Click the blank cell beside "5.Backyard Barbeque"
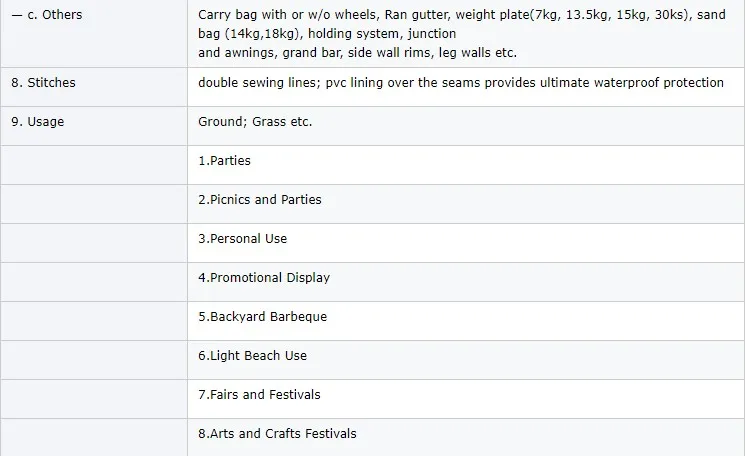This screenshot has width=745, height=456. click(94, 316)
